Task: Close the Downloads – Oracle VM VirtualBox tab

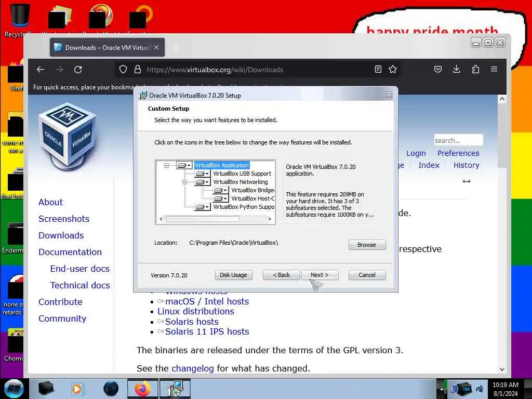Action: (x=156, y=47)
